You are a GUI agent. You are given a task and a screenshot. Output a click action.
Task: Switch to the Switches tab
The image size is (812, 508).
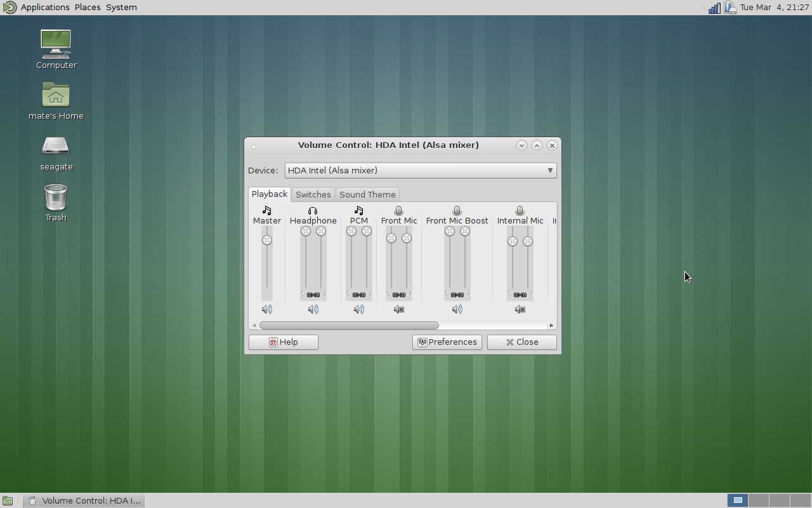click(x=313, y=194)
